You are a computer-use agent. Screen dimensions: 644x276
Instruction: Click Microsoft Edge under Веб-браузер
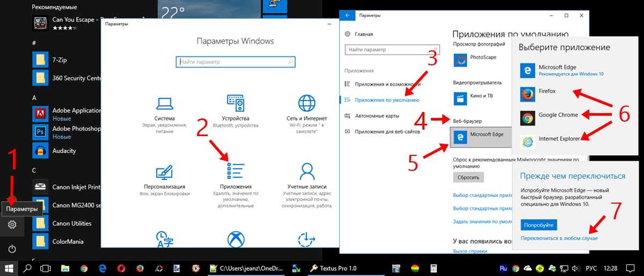click(x=481, y=137)
